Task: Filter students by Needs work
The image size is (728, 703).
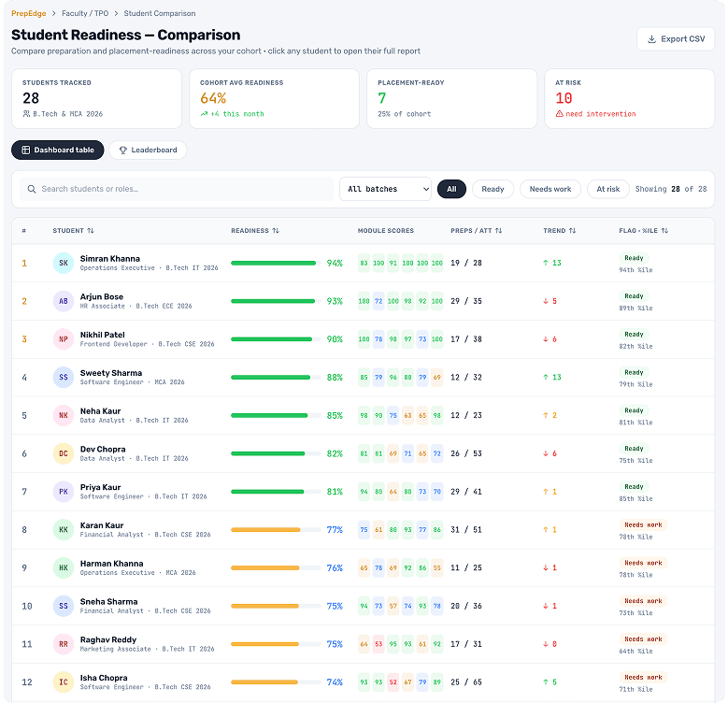Action: click(550, 189)
